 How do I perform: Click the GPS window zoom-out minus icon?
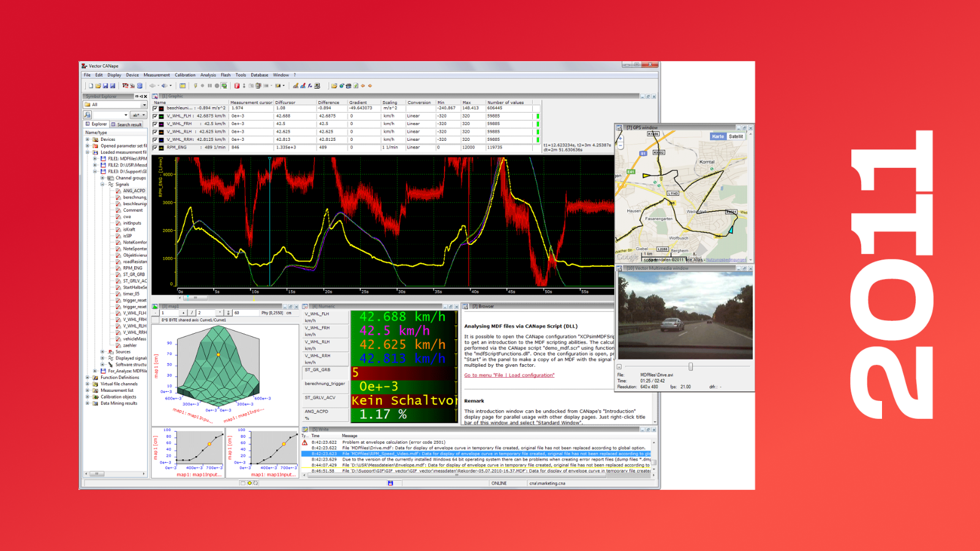620,146
